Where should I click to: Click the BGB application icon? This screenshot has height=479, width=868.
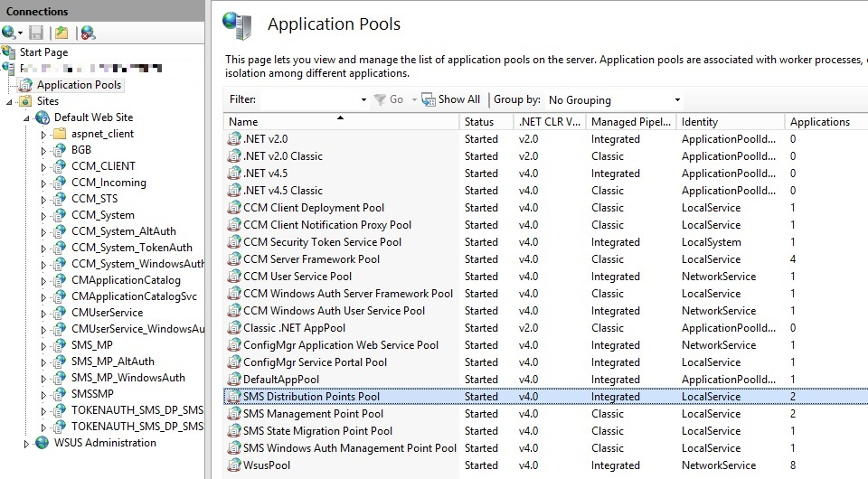pos(60,150)
